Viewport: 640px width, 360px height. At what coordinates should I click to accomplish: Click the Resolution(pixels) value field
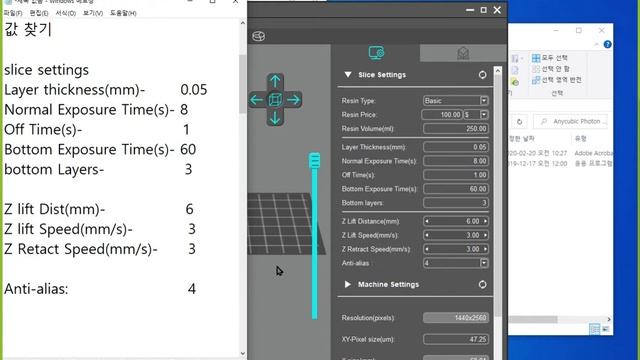(456, 318)
